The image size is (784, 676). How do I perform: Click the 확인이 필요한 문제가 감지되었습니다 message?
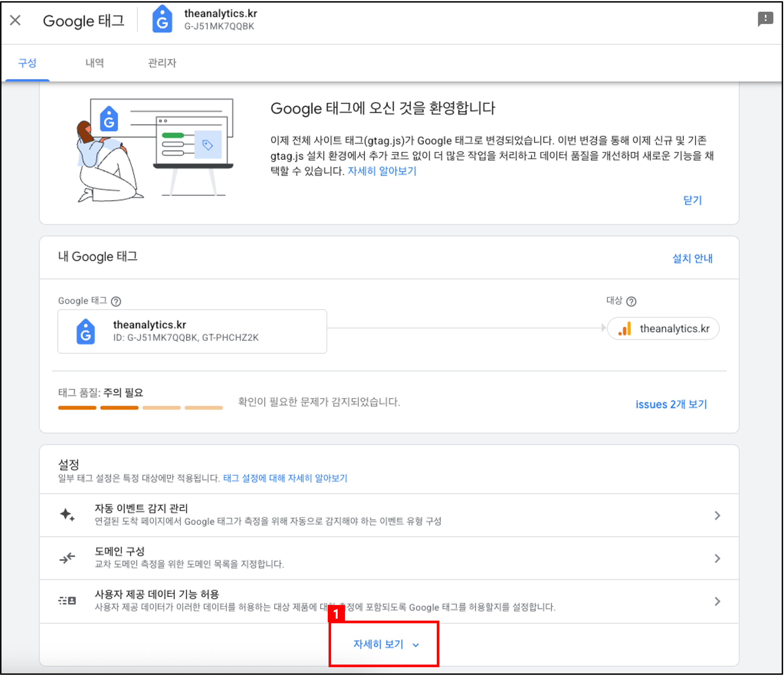[319, 402]
